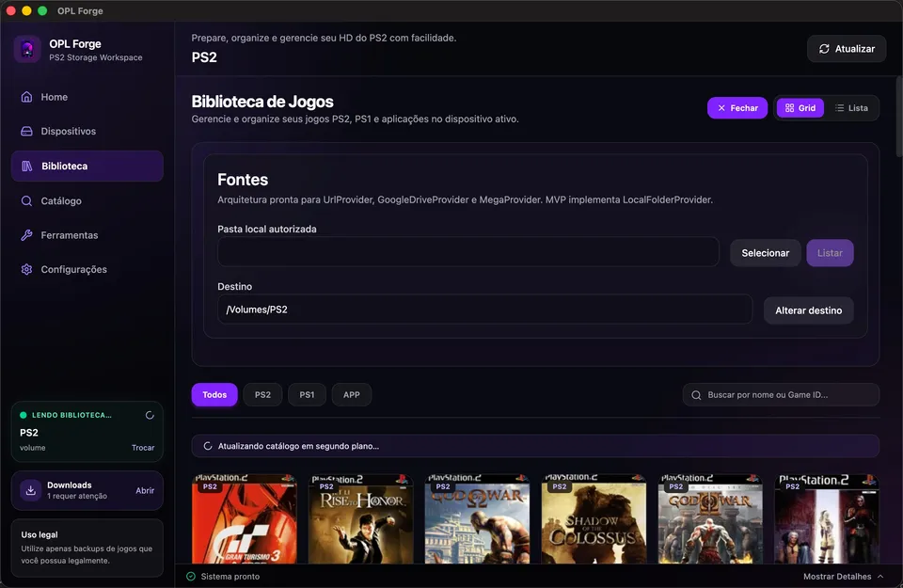Click the Sistema pronto check icon
This screenshot has height=588, width=903.
pos(191,576)
